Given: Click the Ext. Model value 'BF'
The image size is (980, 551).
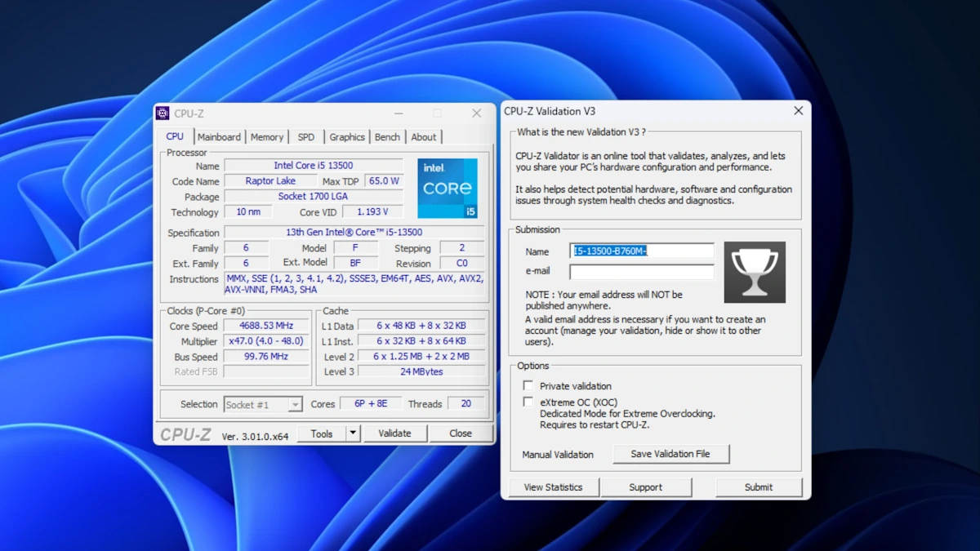Looking at the screenshot, I should pos(355,263).
